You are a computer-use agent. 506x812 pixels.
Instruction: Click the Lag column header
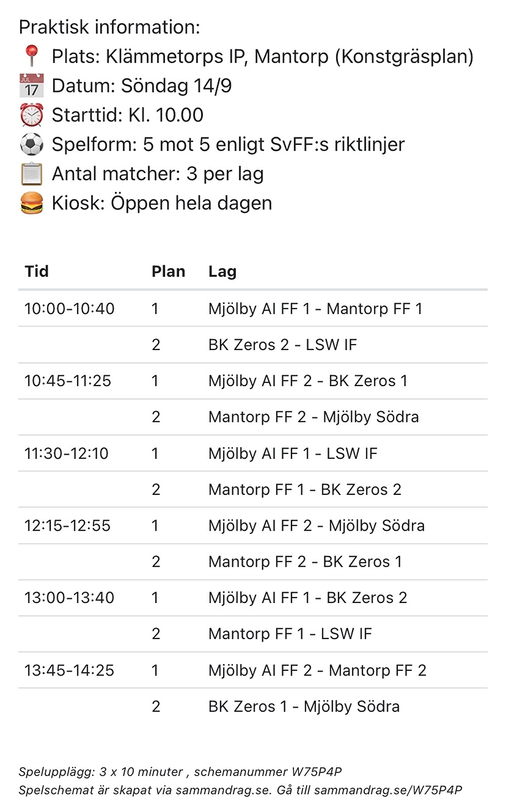pos(222,272)
